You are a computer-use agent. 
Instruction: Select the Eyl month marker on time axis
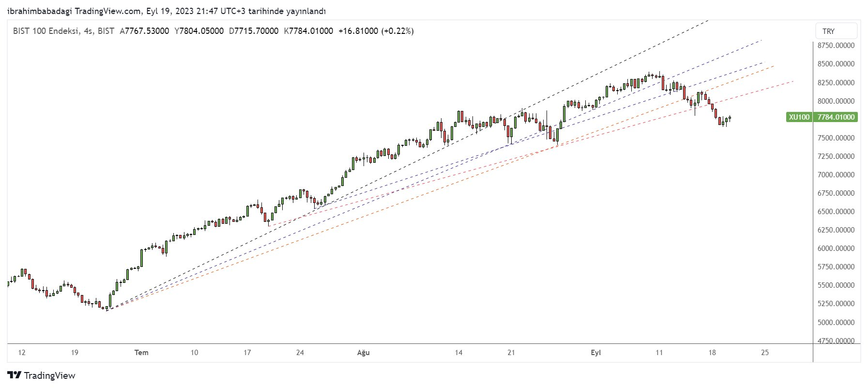[596, 353]
